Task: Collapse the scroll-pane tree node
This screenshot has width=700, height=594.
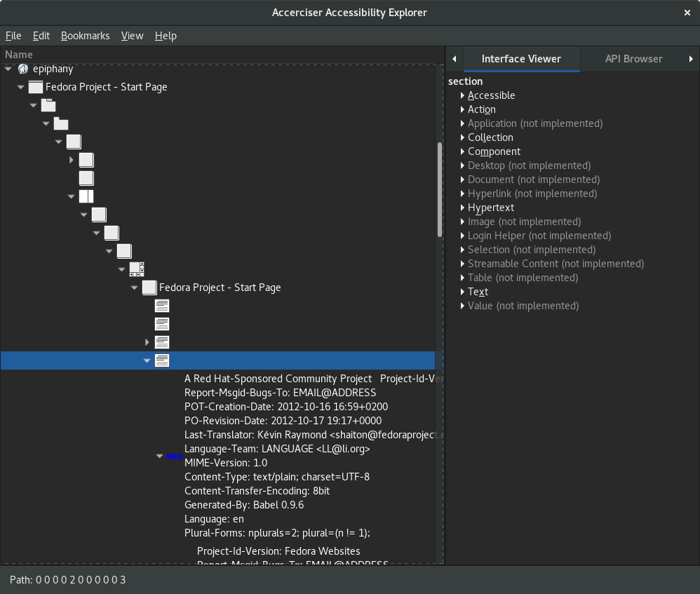Action: (122, 269)
